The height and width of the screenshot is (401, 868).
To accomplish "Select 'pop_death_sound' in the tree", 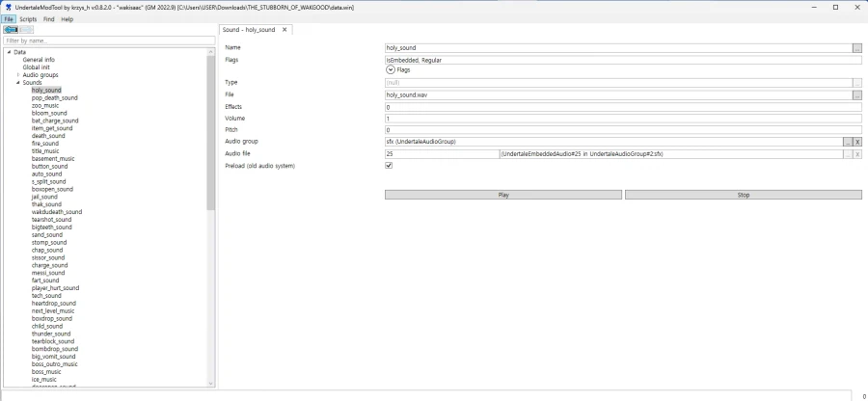I will pos(55,98).
